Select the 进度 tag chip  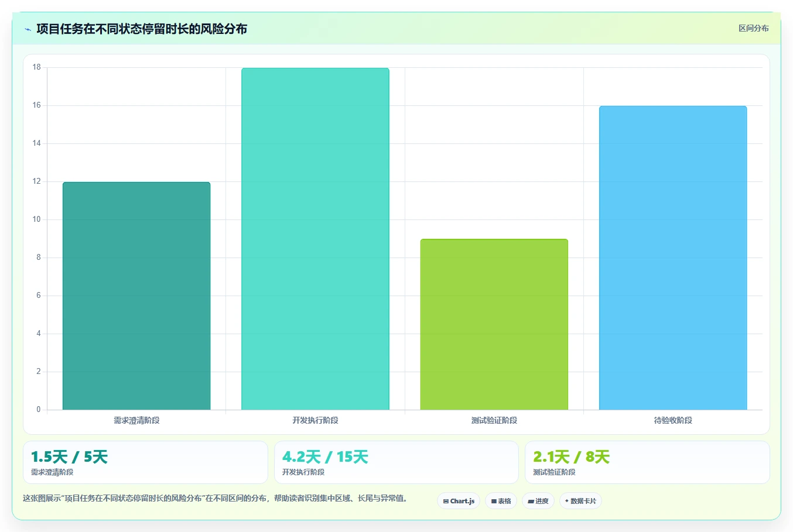click(x=538, y=501)
